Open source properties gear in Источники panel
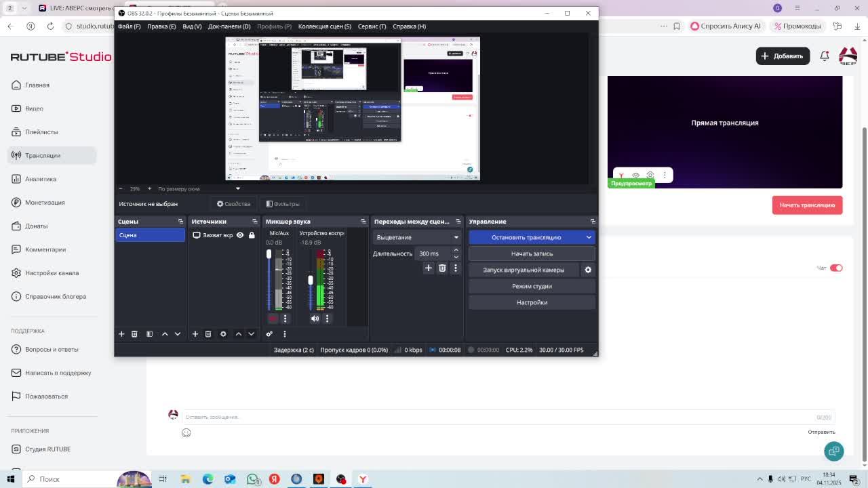The image size is (868, 488). pos(223,333)
